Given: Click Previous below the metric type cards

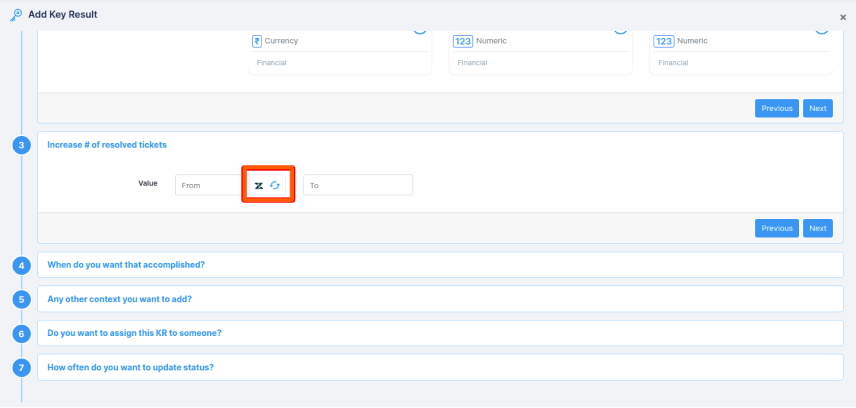Looking at the screenshot, I should coord(777,108).
